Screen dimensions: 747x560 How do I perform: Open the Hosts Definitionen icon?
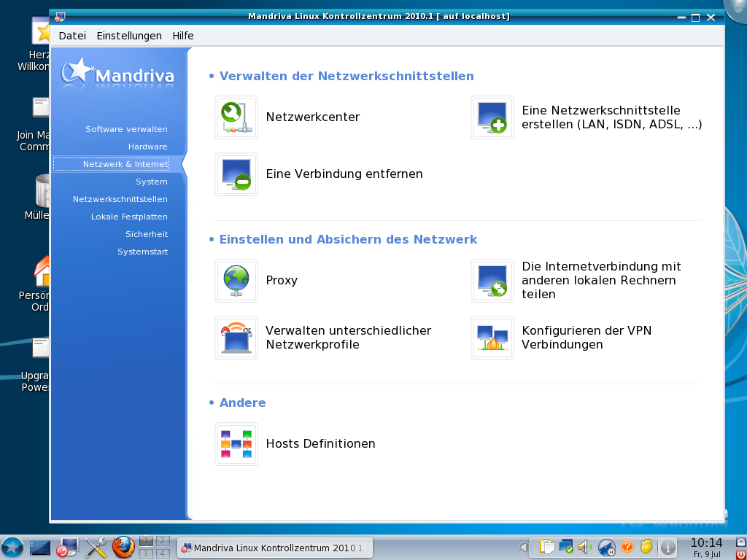(236, 444)
